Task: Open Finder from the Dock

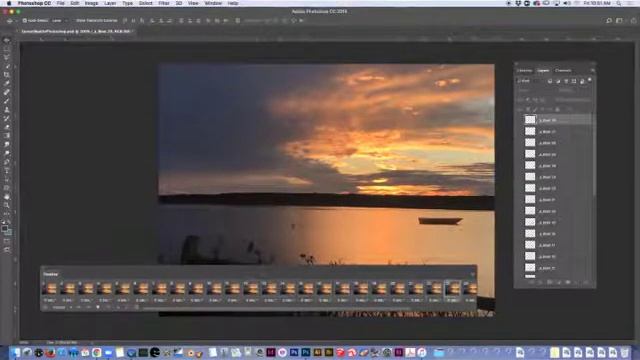Action: point(15,352)
